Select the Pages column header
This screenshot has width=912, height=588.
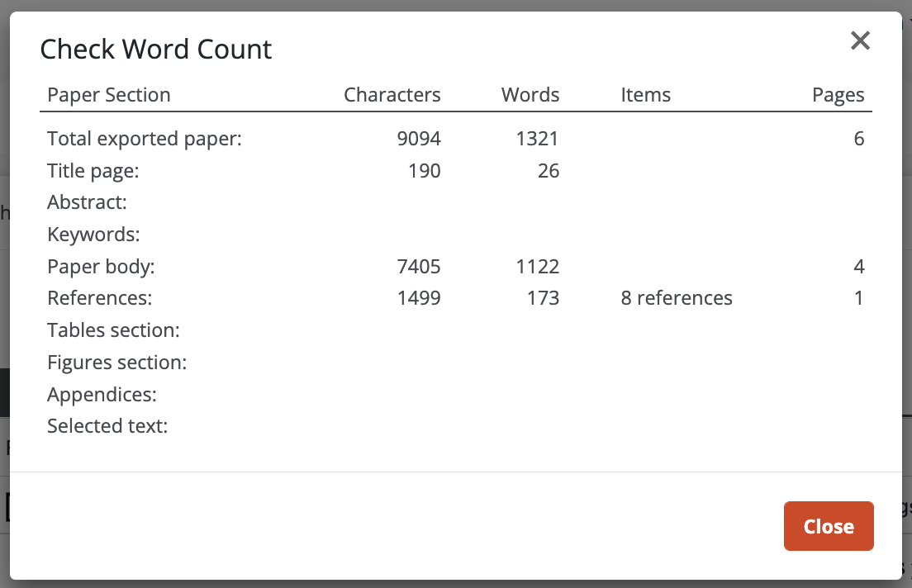point(838,95)
